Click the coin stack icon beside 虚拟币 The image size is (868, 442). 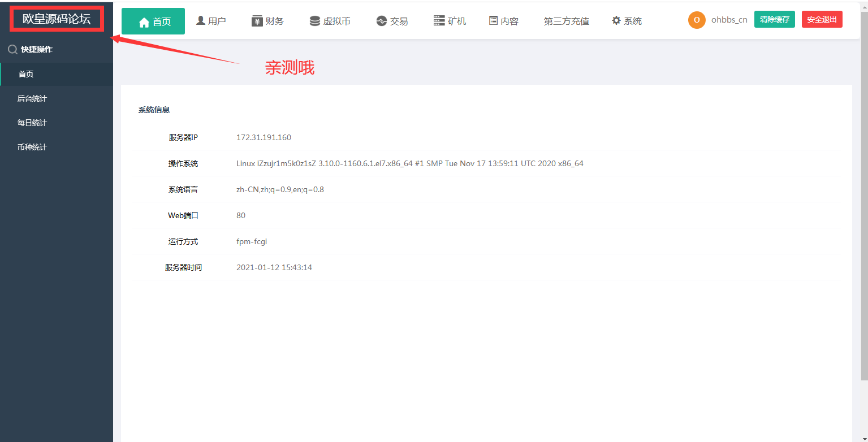tap(315, 21)
